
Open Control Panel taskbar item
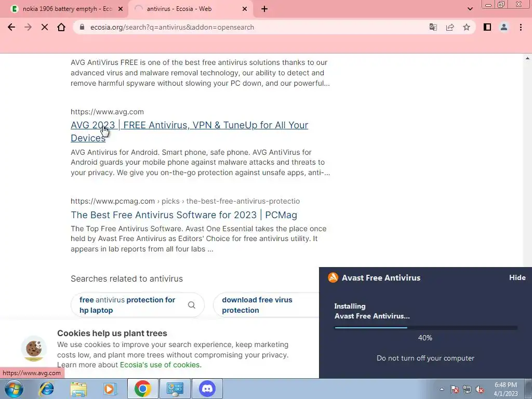pyautogui.click(x=175, y=389)
